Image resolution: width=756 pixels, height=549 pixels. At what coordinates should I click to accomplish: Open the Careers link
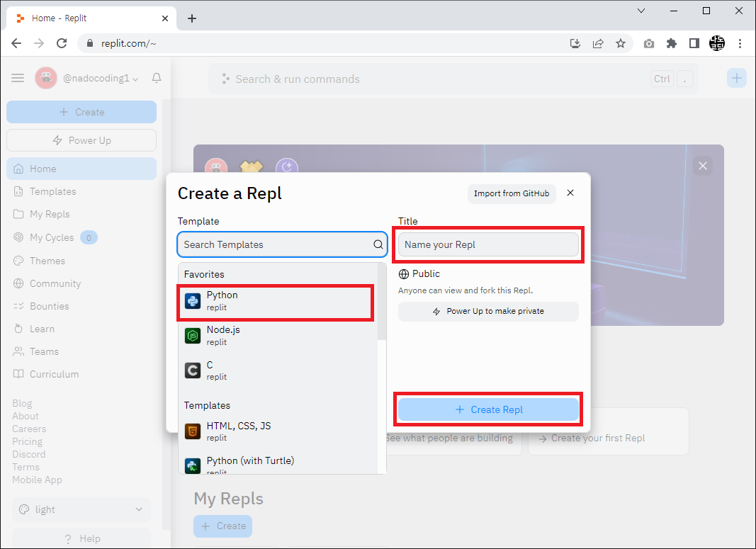pos(30,429)
